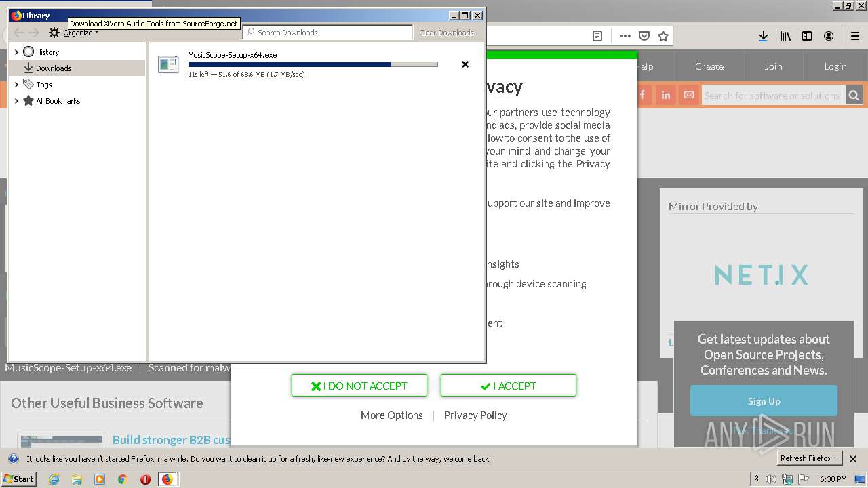
Task: Go forward using Library forward arrow
Action: pyautogui.click(x=35, y=33)
